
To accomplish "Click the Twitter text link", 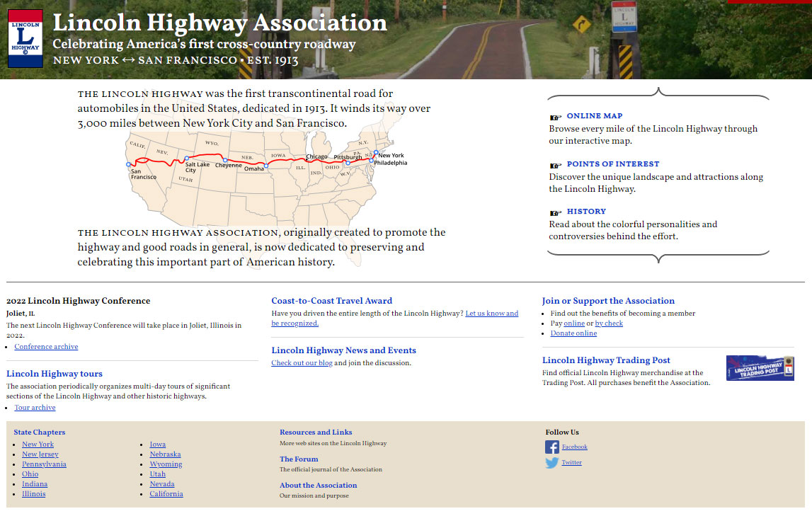I will click(572, 462).
